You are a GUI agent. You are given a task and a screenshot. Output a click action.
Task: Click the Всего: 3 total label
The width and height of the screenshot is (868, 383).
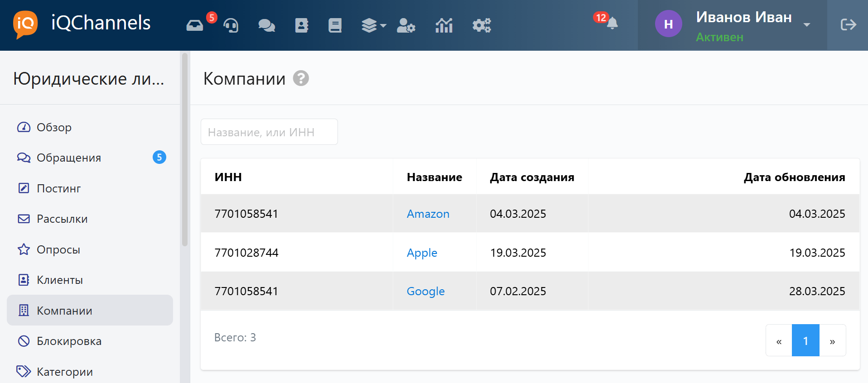[x=235, y=337]
